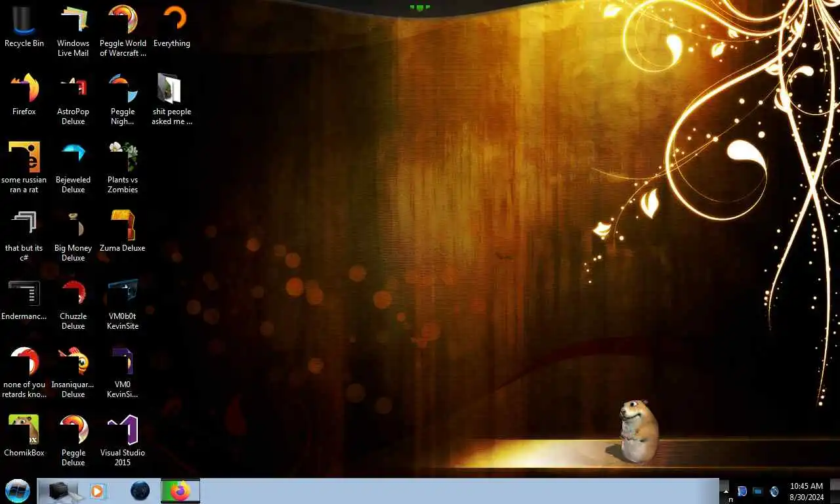
Task: Select the Chuzzle Deluxe shortcut
Action: point(73,304)
